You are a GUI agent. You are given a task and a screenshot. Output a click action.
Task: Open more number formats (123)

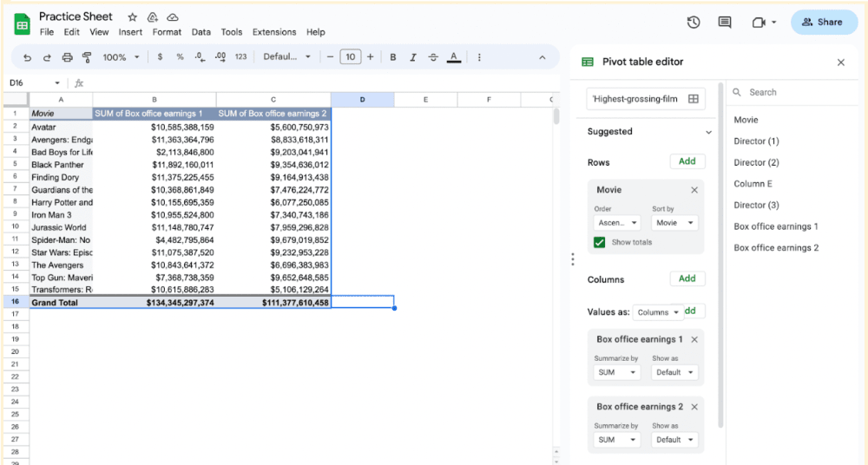coord(240,56)
